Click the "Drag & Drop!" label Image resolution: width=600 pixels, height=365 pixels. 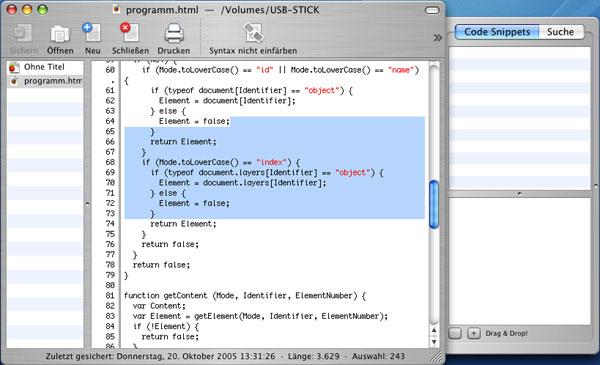(x=506, y=334)
